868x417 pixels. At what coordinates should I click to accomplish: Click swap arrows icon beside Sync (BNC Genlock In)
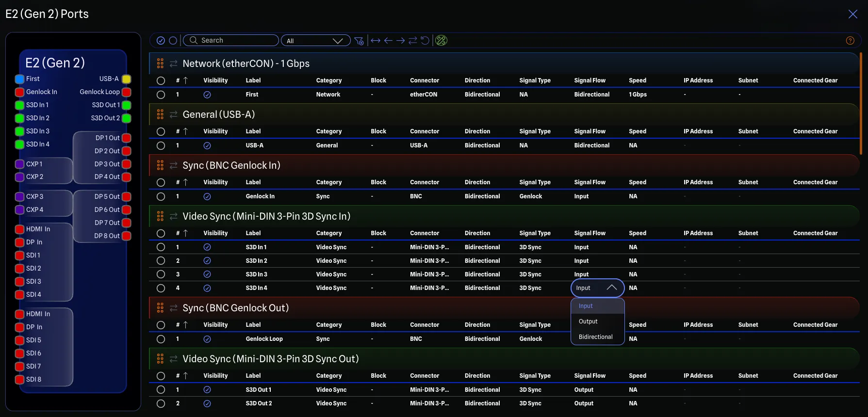pyautogui.click(x=174, y=165)
